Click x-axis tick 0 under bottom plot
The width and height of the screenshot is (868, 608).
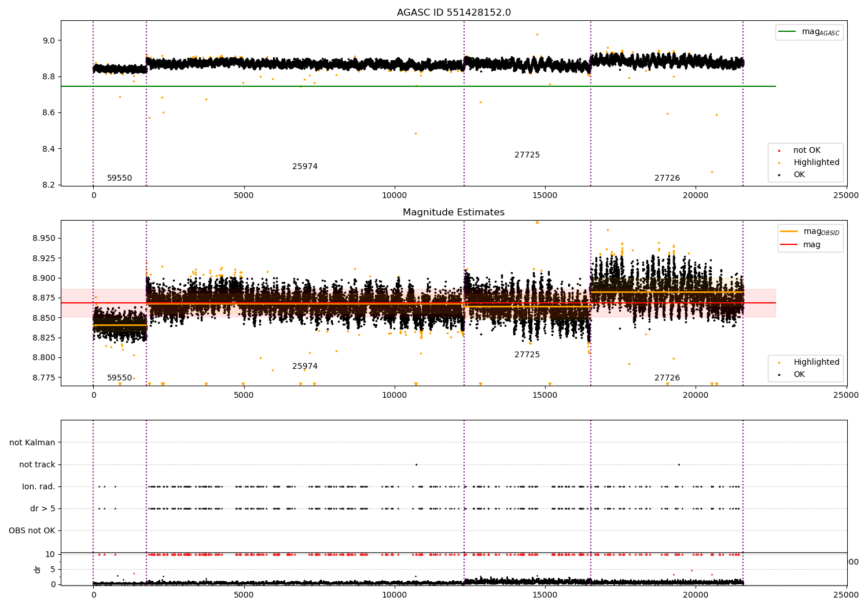point(93,594)
